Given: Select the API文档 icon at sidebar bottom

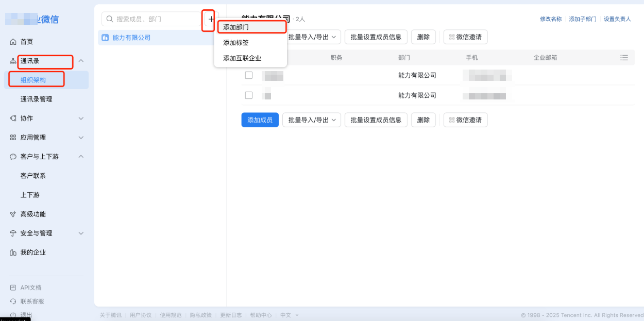Looking at the screenshot, I should click(13, 287).
